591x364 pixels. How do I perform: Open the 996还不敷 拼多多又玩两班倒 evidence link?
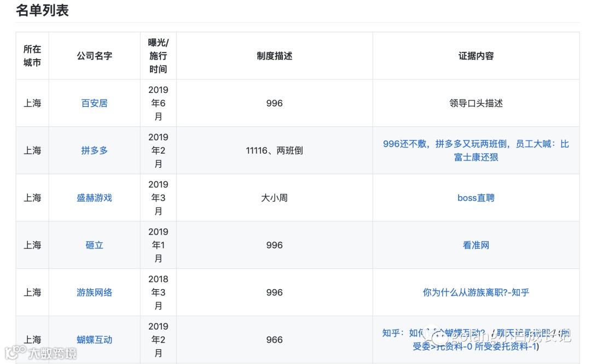[x=476, y=150]
